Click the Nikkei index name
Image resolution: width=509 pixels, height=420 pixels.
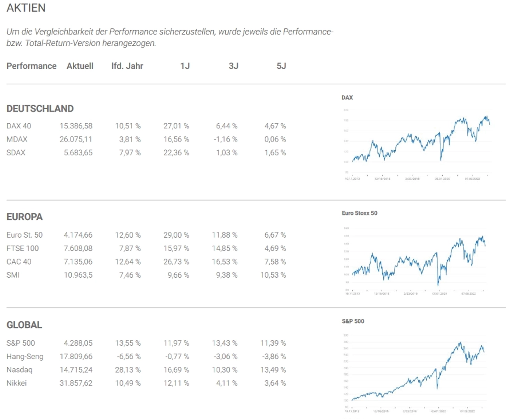pos(17,383)
